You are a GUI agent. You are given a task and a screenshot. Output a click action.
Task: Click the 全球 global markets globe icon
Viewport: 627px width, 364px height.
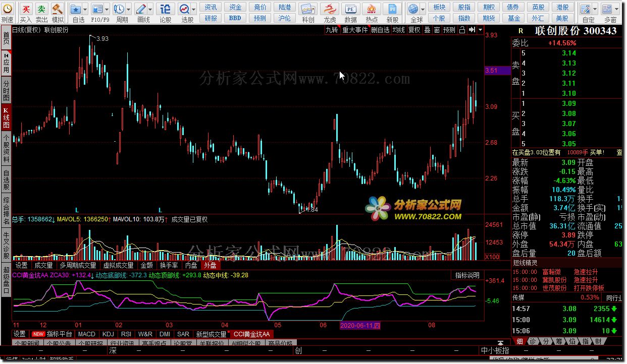(x=413, y=9)
